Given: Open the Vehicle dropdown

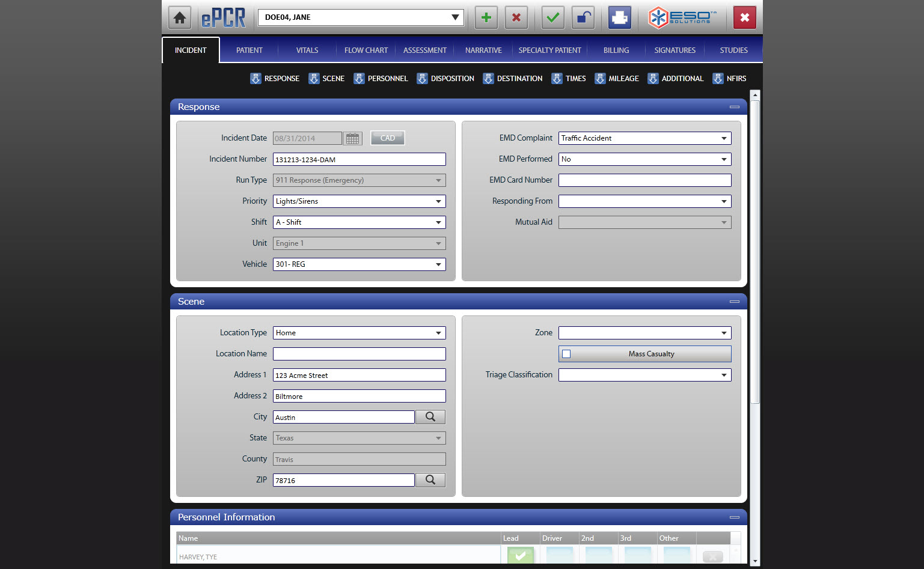Looking at the screenshot, I should [x=360, y=264].
